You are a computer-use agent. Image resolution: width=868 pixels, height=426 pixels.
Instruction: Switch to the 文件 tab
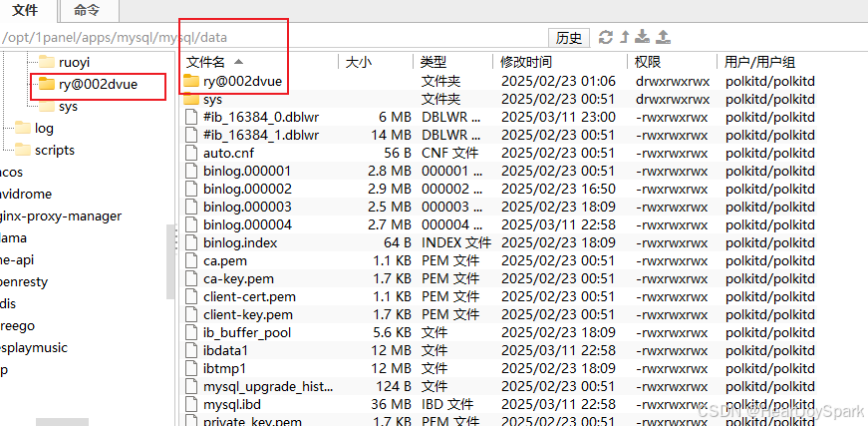[x=28, y=11]
